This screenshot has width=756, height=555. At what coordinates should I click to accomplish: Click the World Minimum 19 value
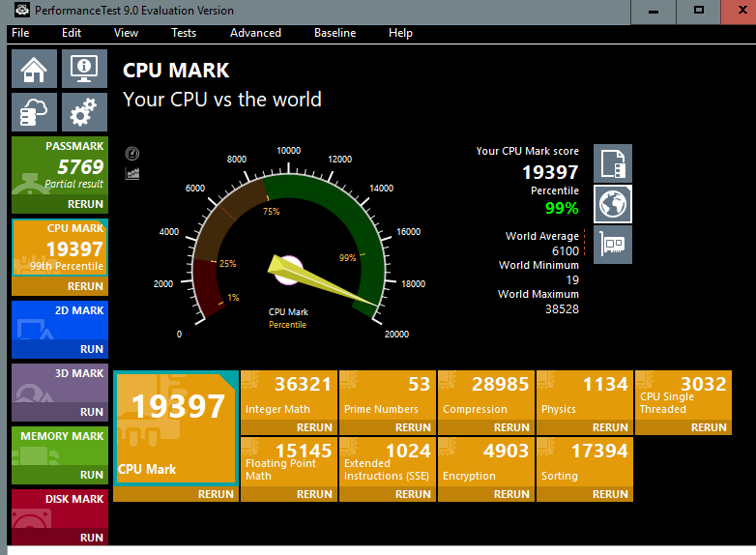(572, 280)
